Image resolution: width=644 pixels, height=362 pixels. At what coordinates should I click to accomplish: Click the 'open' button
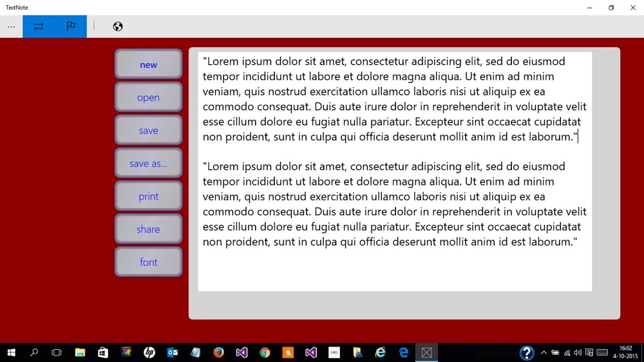[x=148, y=97]
